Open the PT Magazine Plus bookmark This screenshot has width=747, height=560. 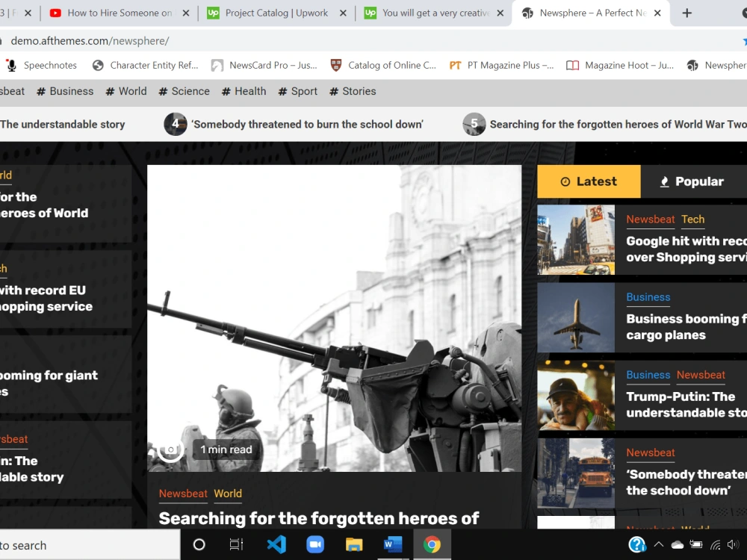click(502, 65)
